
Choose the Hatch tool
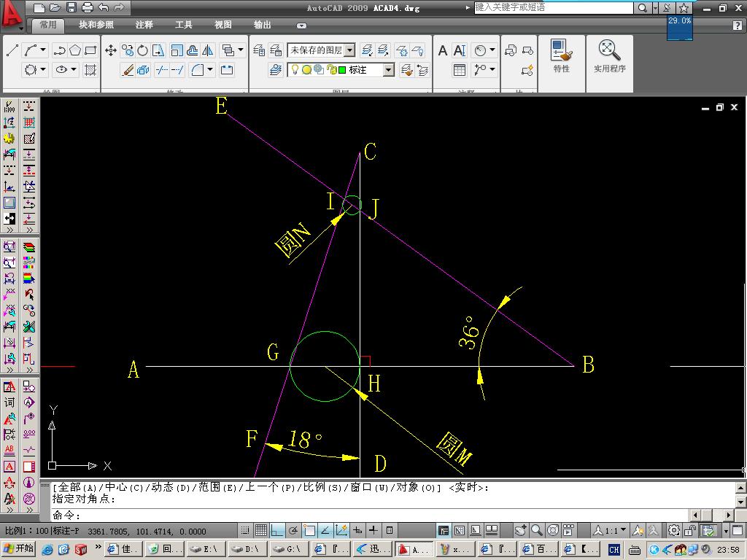pyautogui.click(x=90, y=70)
